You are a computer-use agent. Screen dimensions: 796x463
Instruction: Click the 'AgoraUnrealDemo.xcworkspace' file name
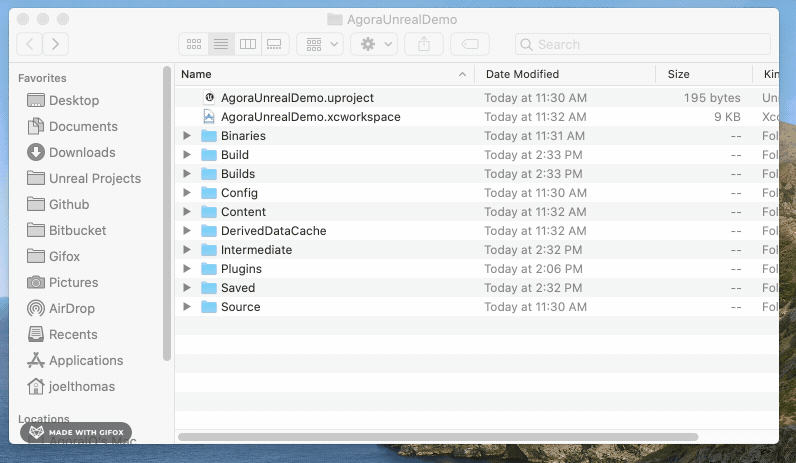click(311, 117)
